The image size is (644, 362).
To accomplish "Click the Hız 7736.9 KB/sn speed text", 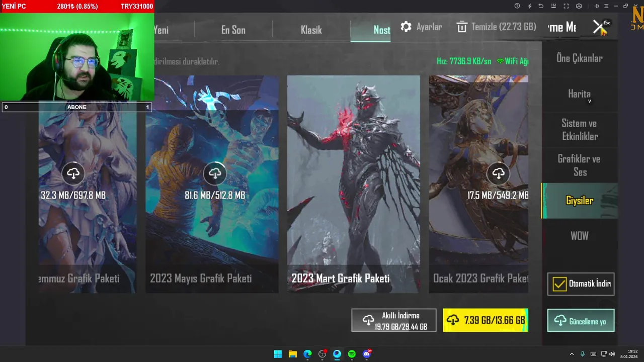I will (x=464, y=61).
